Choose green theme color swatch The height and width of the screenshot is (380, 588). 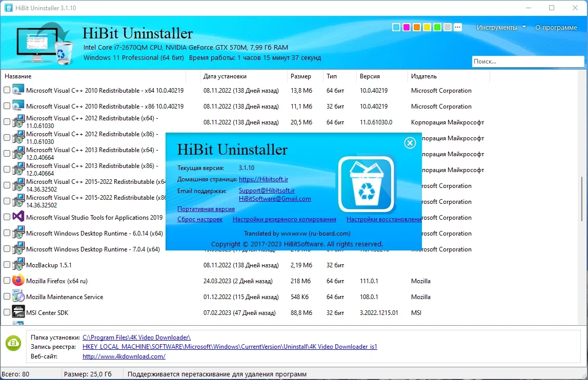click(x=437, y=27)
